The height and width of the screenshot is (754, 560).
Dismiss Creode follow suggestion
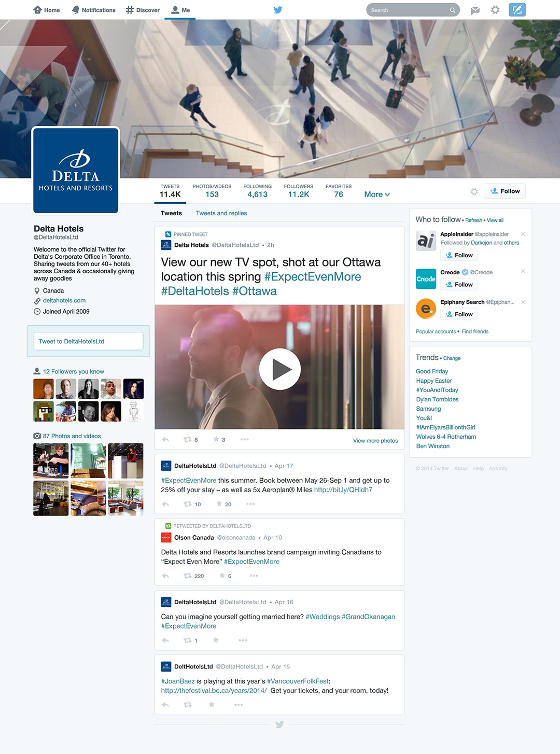tap(523, 271)
